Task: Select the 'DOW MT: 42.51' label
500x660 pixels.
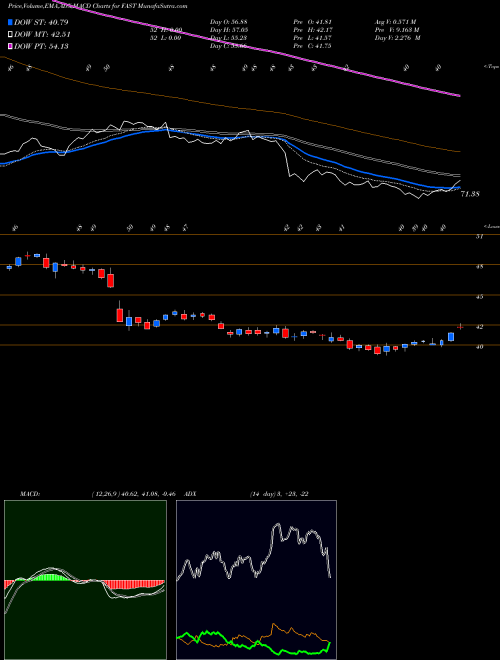Action: pyautogui.click(x=42, y=35)
